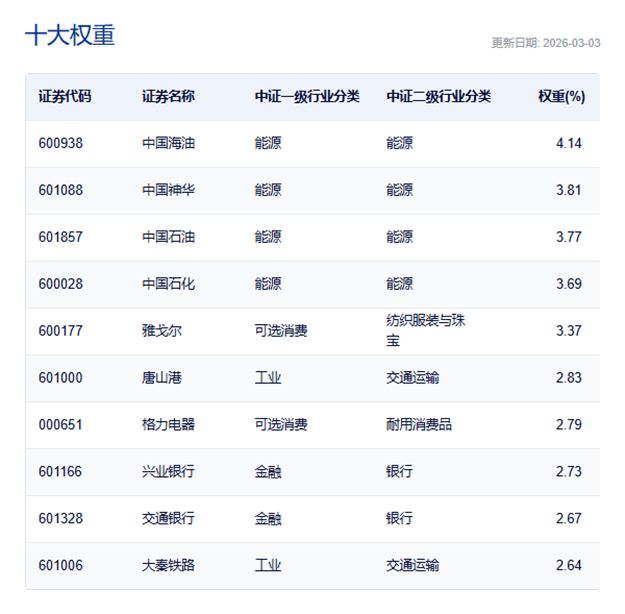625x614 pixels.
Task: Click the 耐用消费品 industry cell
Action: click(419, 425)
